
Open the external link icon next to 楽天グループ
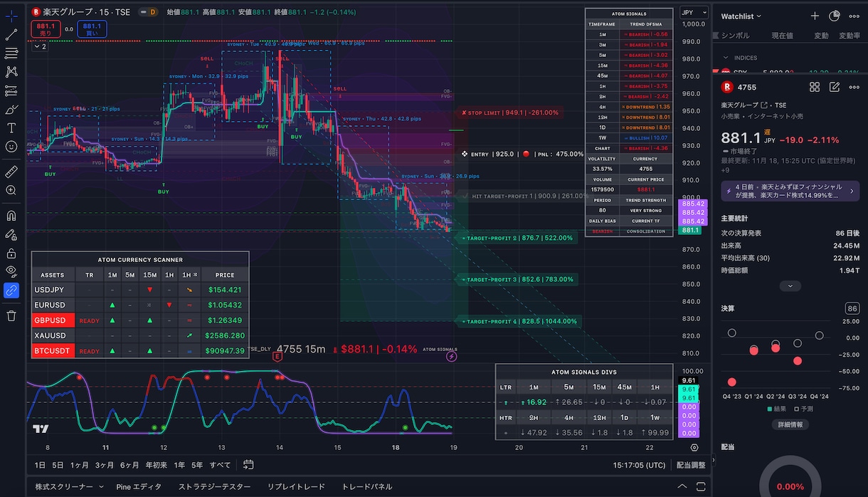click(765, 105)
